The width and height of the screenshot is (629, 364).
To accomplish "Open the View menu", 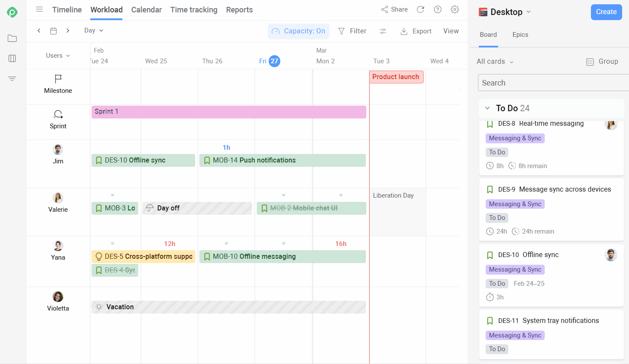I will pyautogui.click(x=451, y=31).
